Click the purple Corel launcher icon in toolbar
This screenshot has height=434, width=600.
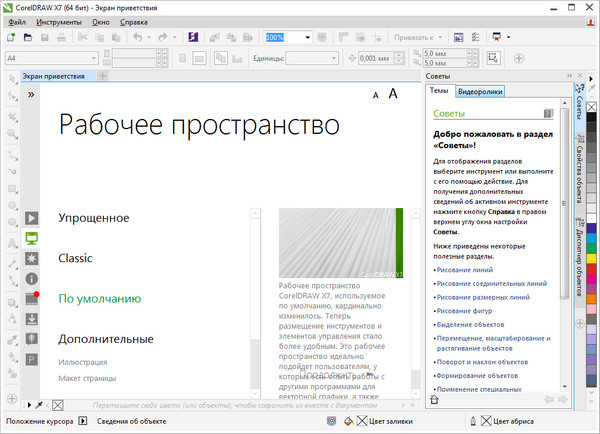(x=194, y=37)
